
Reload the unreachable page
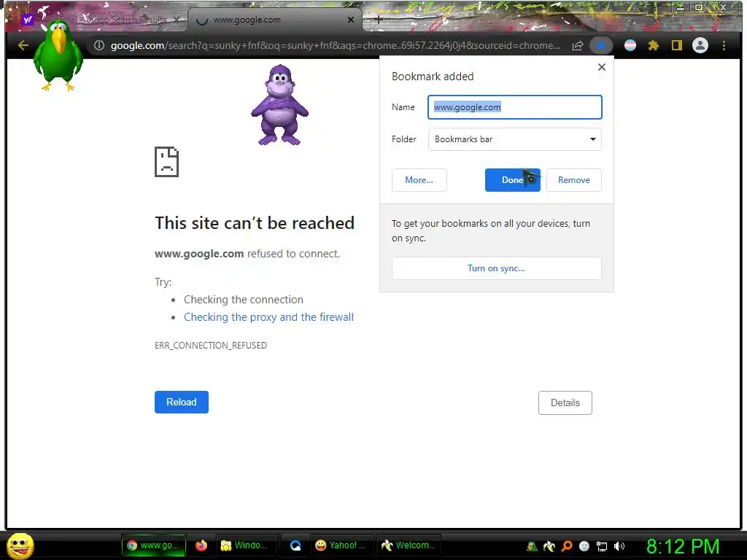[x=182, y=402]
